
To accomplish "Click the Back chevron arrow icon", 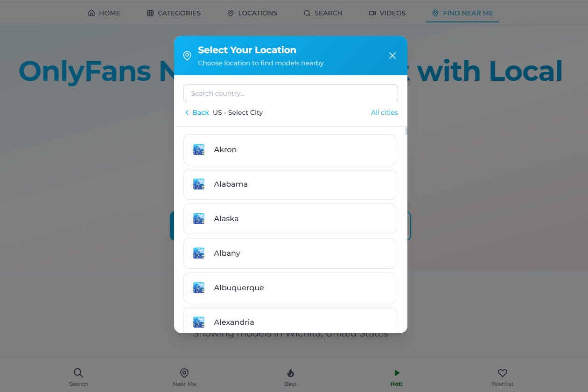I will coord(187,112).
